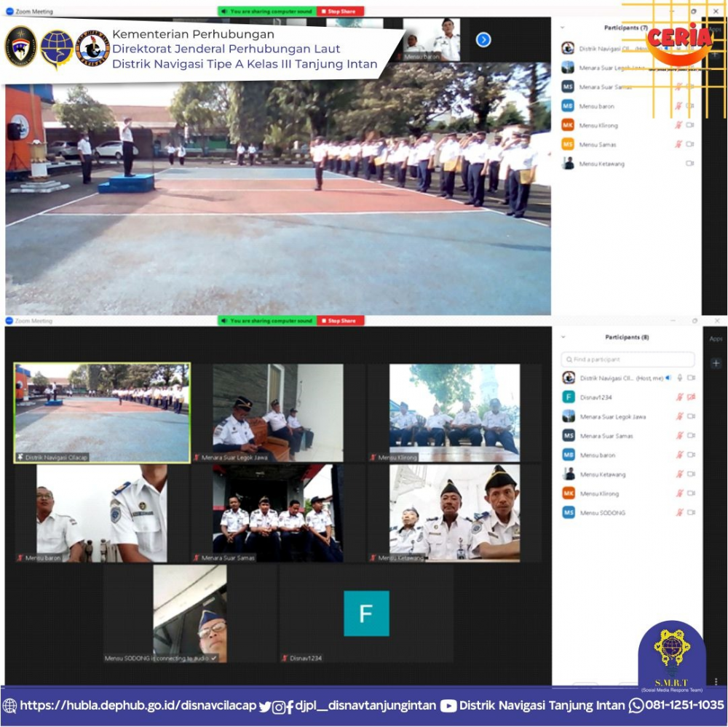Select the Mensu SODONG name in the participant list
Viewport: 728px width, 727px height.
(x=603, y=512)
